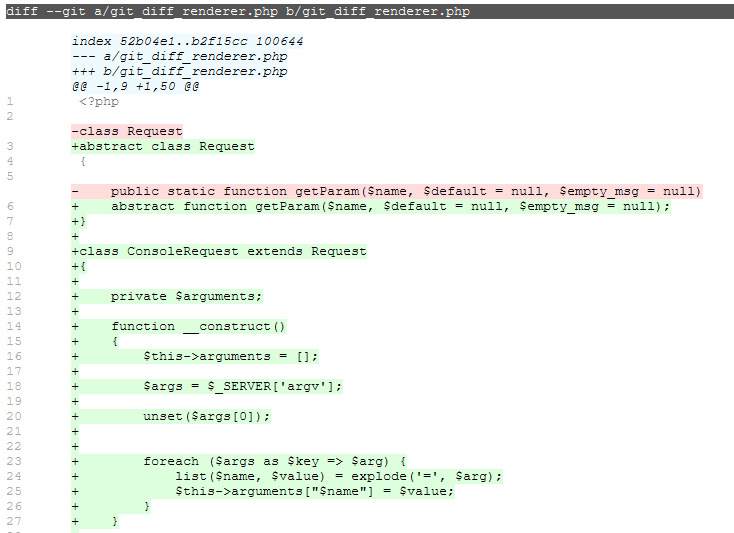734x533 pixels.
Task: Click the added line '+abstract class Request'
Action: point(163,146)
